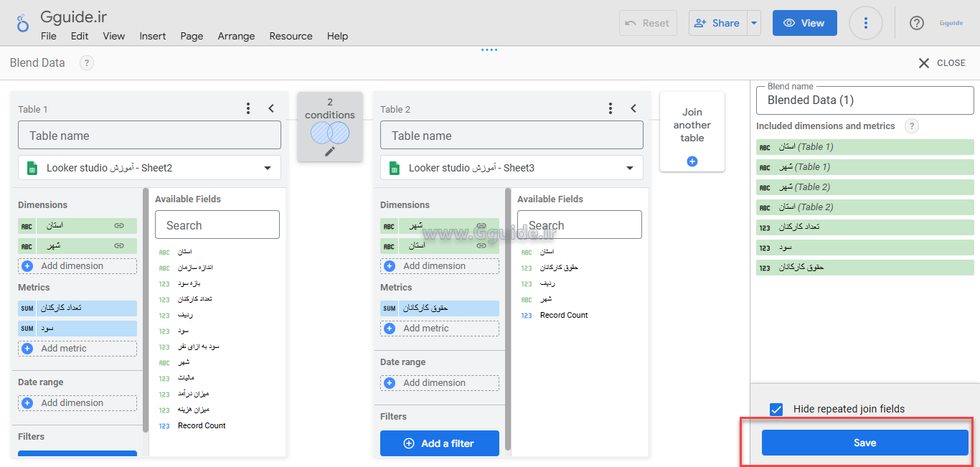980x467 pixels.
Task: Click the help icon next to Included dimensions
Action: (x=911, y=126)
